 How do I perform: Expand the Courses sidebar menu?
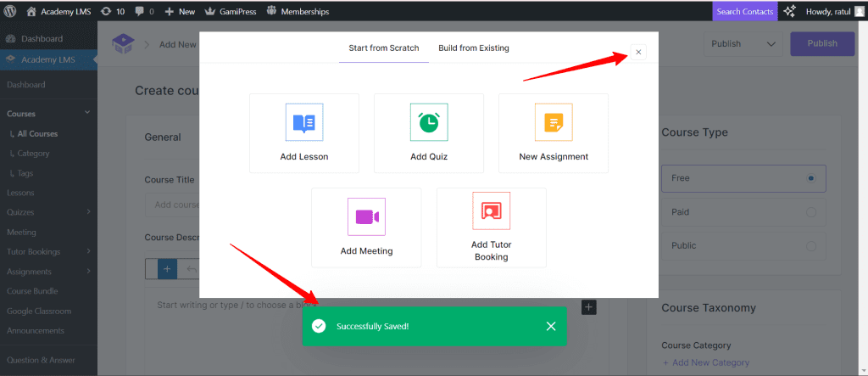pos(86,114)
